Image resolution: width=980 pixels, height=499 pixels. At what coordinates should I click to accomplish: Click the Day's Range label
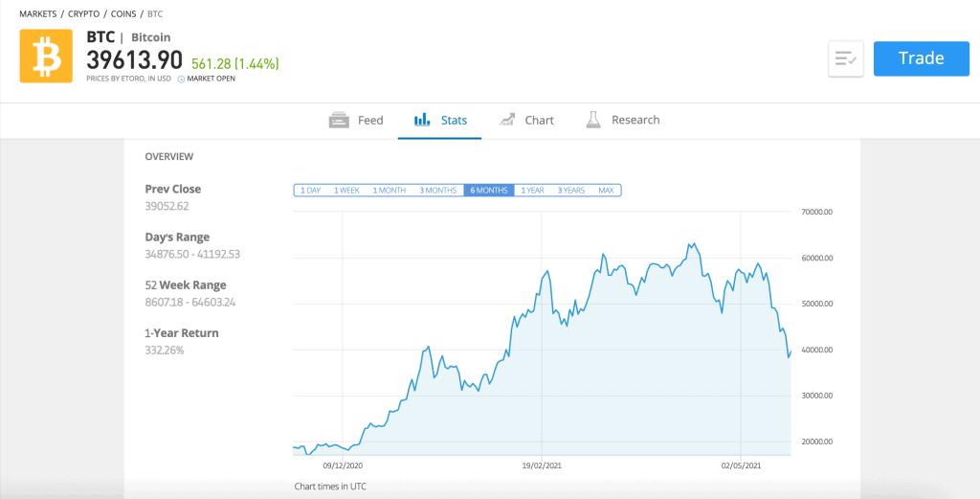[x=177, y=237]
